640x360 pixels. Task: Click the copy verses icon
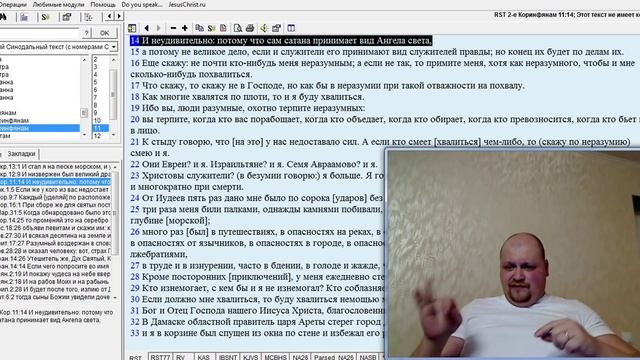(199, 28)
